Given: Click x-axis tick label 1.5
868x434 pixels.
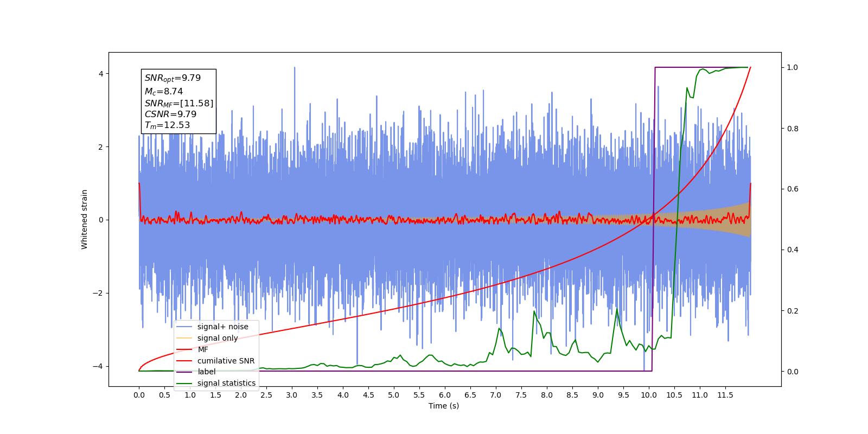Looking at the screenshot, I should click(215, 395).
